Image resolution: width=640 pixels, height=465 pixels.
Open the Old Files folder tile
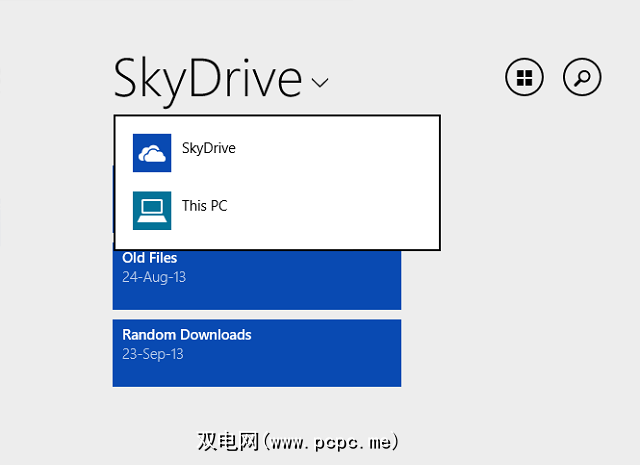coord(257,279)
